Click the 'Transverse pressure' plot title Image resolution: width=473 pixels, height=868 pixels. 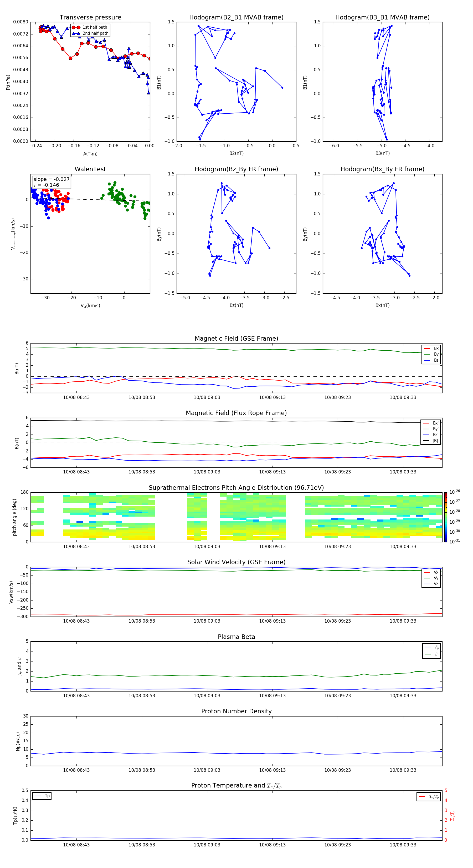click(x=90, y=18)
